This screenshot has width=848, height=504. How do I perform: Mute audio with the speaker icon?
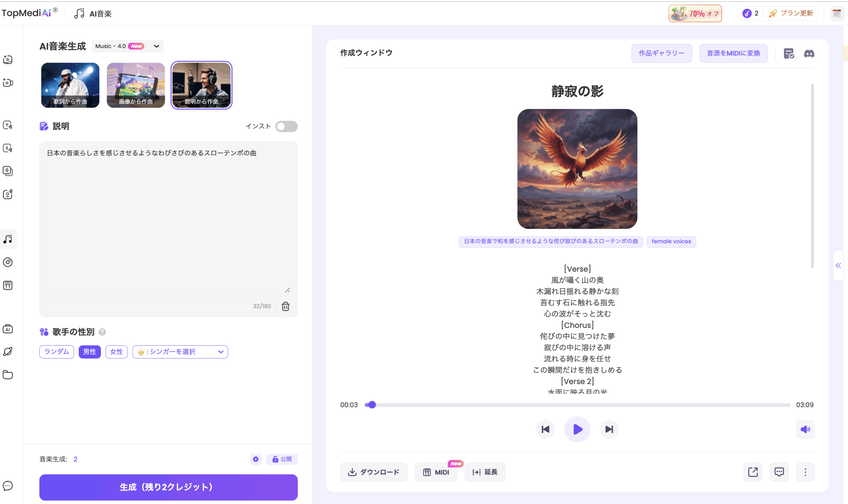(x=805, y=429)
